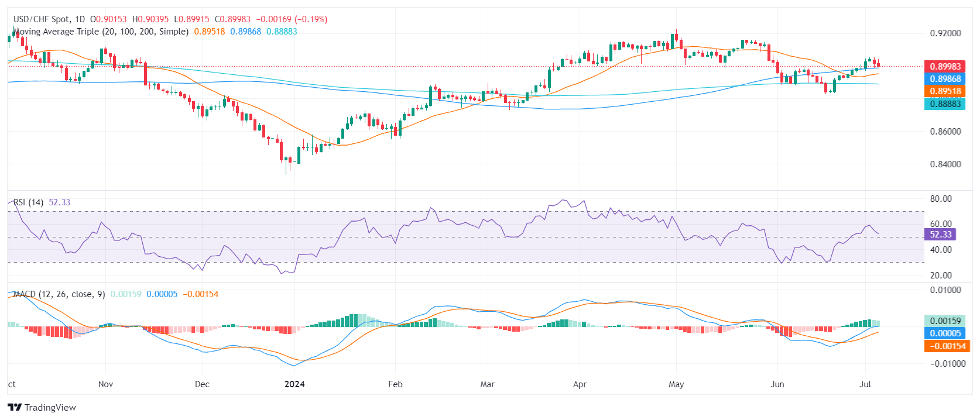Click the 2024 label on the time axis
The height and width of the screenshot is (420, 980).
point(294,384)
